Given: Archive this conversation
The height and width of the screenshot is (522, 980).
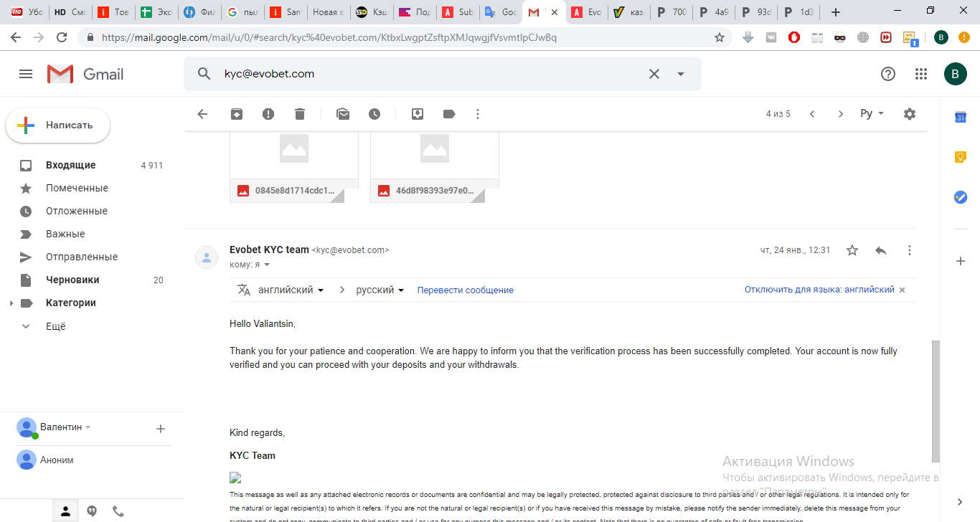Looking at the screenshot, I should 237,114.
